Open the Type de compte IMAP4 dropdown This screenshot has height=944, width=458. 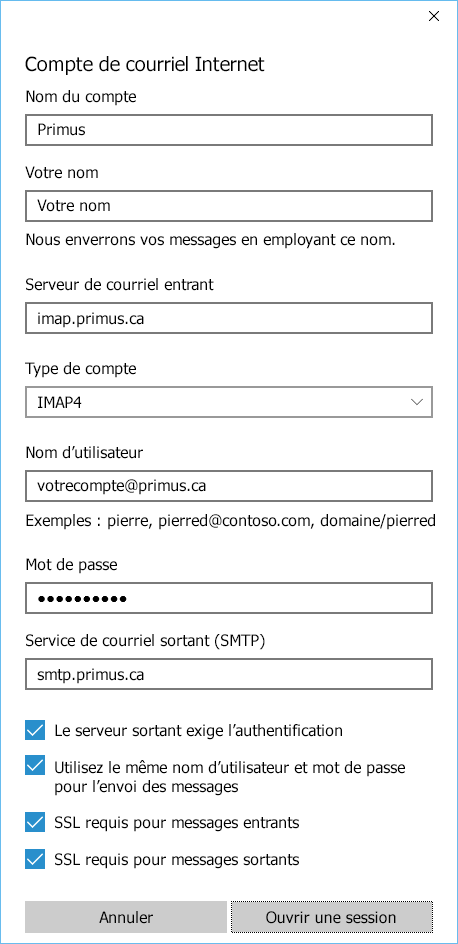[229, 402]
